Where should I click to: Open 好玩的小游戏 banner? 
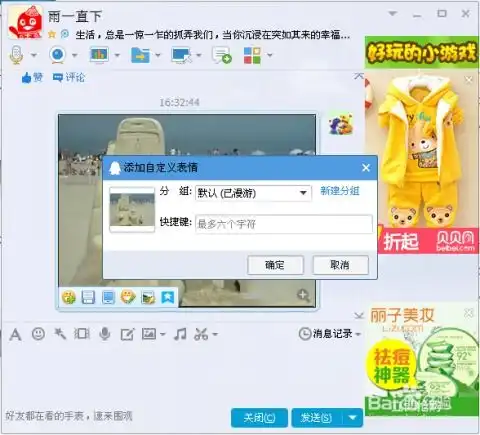[421, 52]
